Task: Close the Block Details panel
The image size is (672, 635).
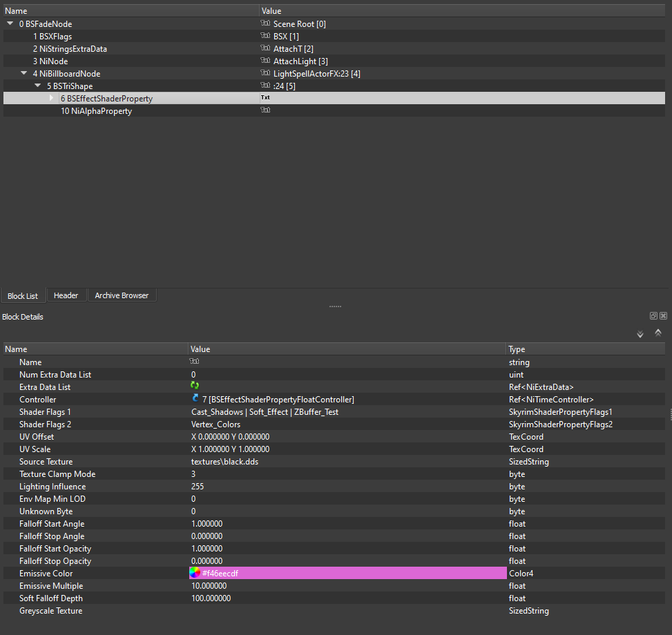Action: pos(664,316)
